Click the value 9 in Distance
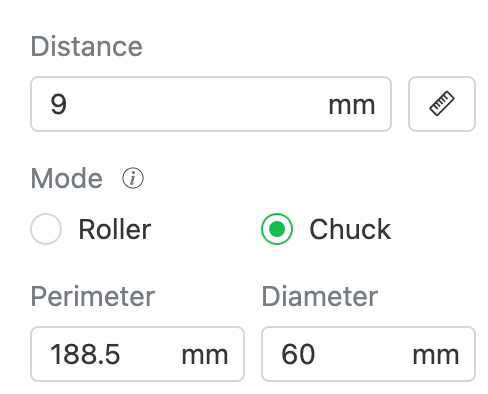488x394 pixels. pyautogui.click(x=59, y=104)
